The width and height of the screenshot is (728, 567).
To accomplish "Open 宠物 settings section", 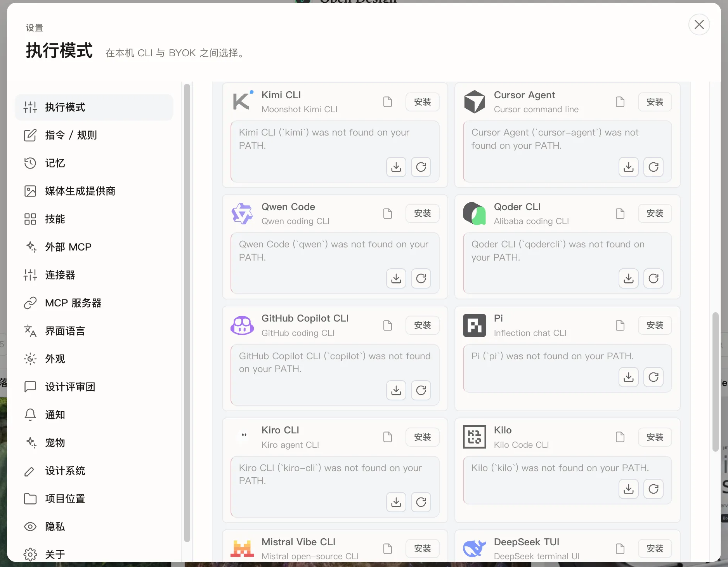I will point(94,443).
